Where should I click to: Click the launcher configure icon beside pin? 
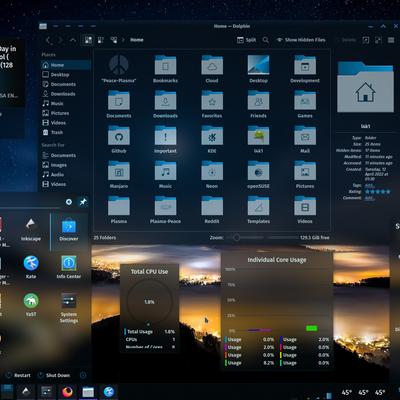tap(69, 202)
